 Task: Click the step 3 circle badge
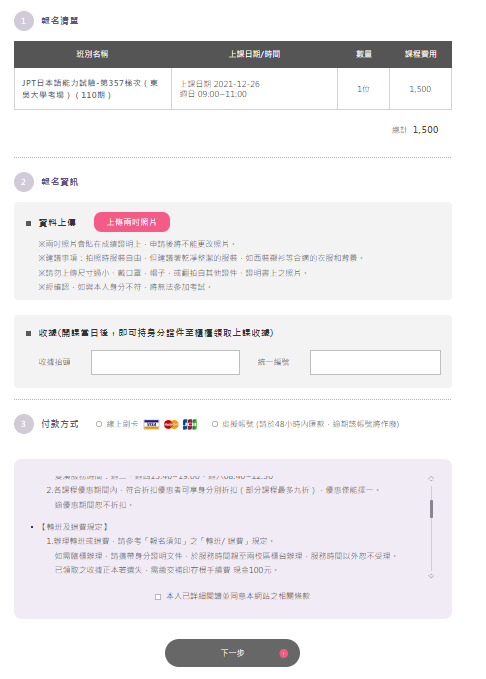[x=24, y=424]
